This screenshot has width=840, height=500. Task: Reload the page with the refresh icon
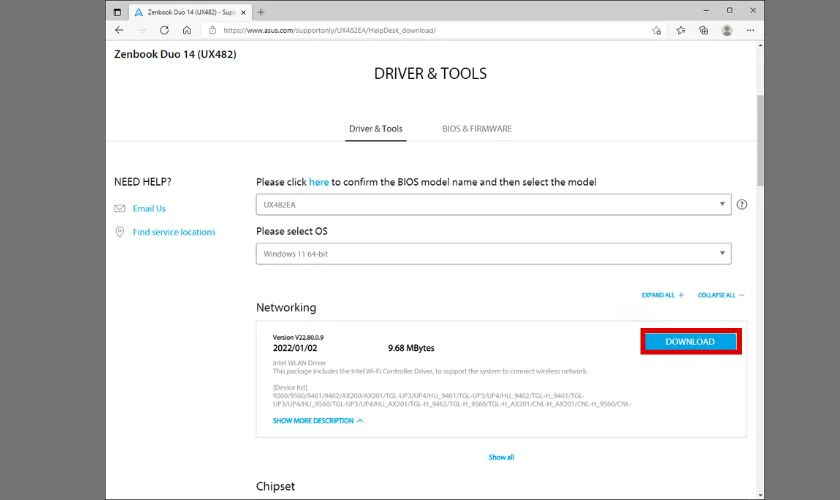[x=164, y=31]
